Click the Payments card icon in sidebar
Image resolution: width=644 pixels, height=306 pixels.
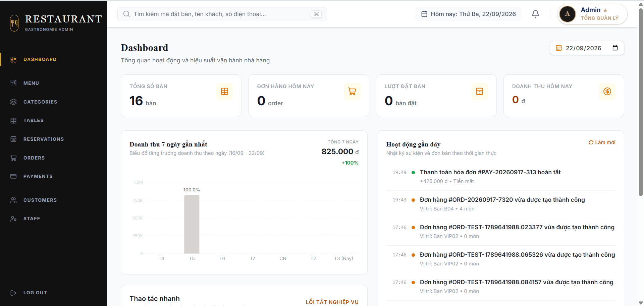13,176
